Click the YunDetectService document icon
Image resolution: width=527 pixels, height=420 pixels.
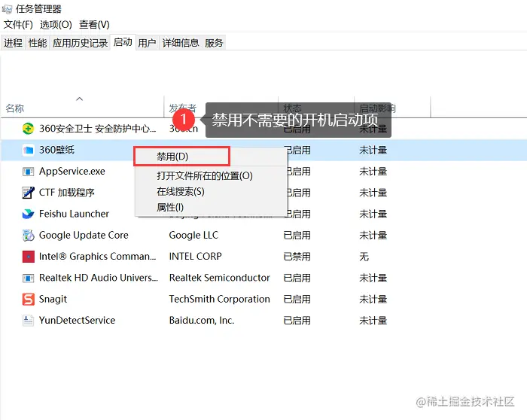click(28, 321)
